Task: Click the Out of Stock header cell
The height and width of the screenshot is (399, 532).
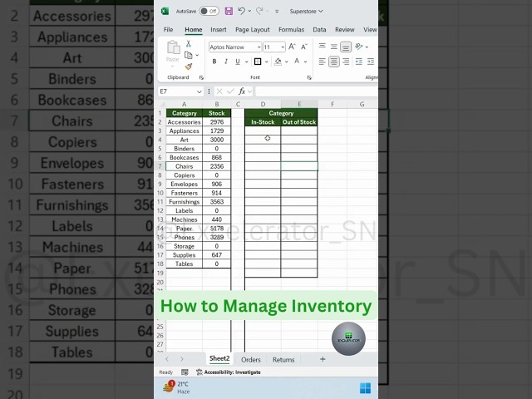Action: point(299,122)
